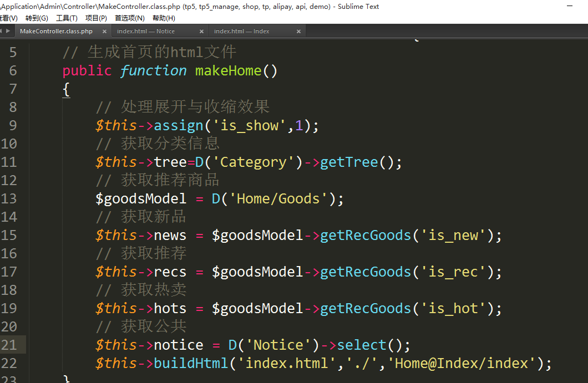Open the 转到(G) menu
The image size is (588, 383).
[37, 18]
